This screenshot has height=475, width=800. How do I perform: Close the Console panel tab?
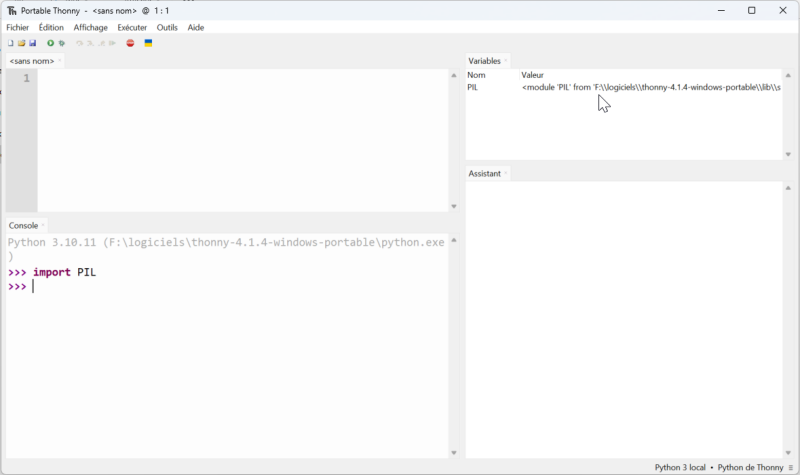click(x=43, y=225)
